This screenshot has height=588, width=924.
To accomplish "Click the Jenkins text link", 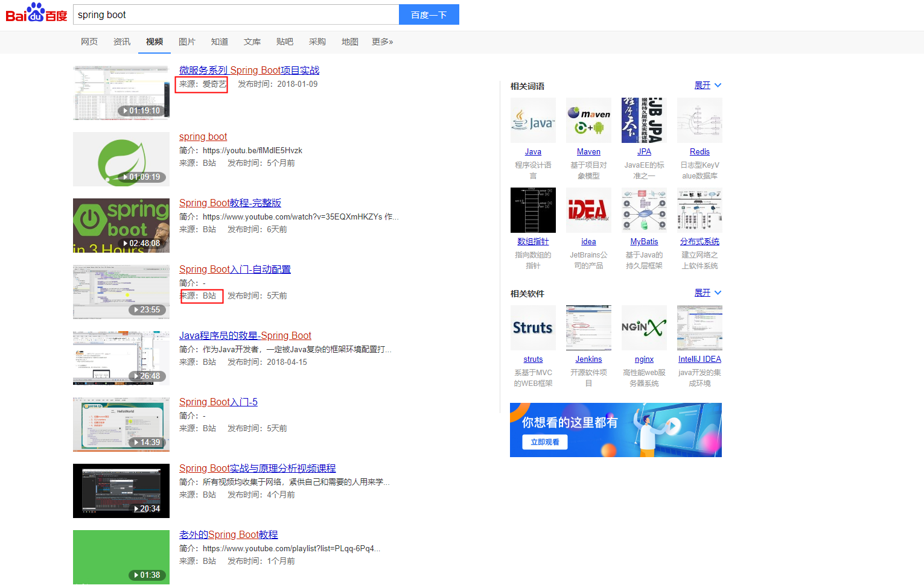I will point(588,359).
